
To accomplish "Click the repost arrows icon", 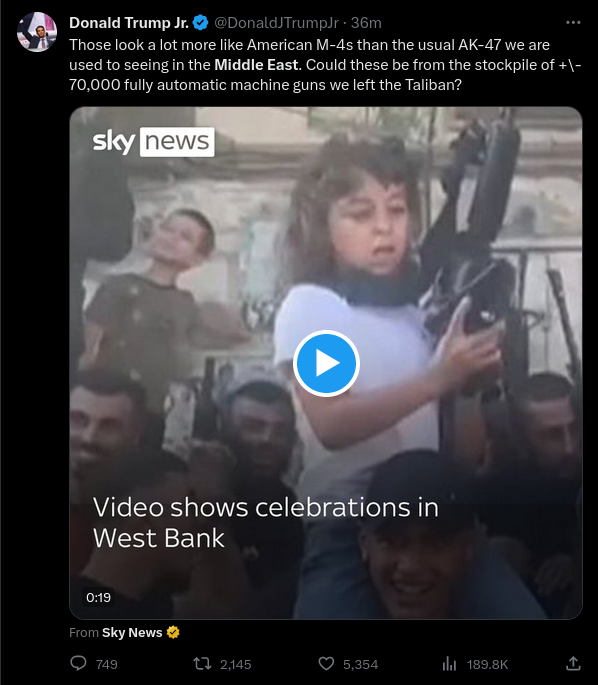I will pos(202,664).
